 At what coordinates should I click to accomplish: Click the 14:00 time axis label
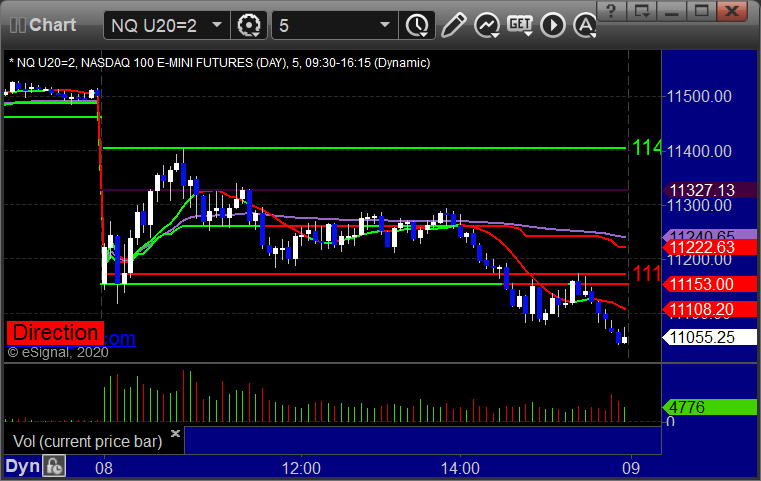(x=460, y=468)
